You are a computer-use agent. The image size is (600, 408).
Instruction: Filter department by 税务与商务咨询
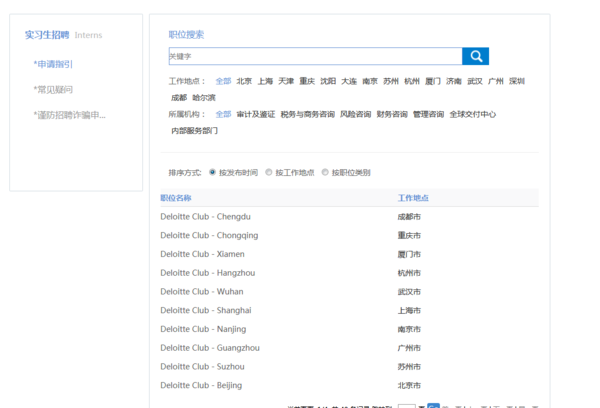[x=308, y=114]
